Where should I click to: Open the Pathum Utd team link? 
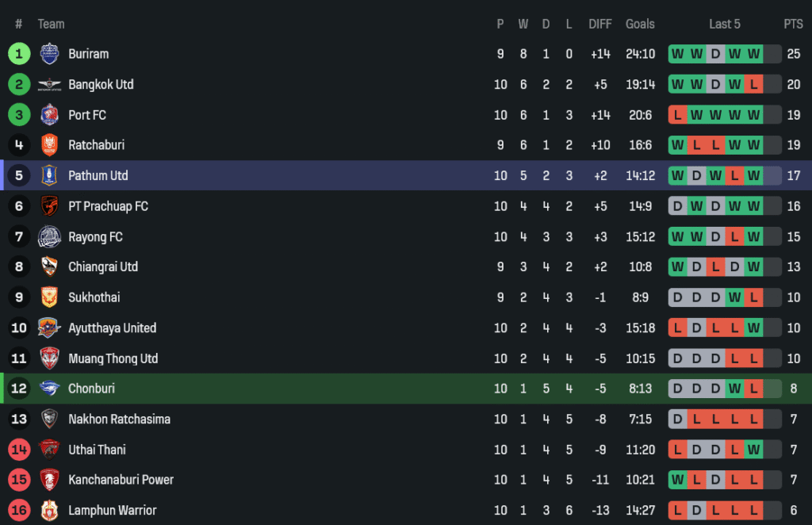[98, 176]
